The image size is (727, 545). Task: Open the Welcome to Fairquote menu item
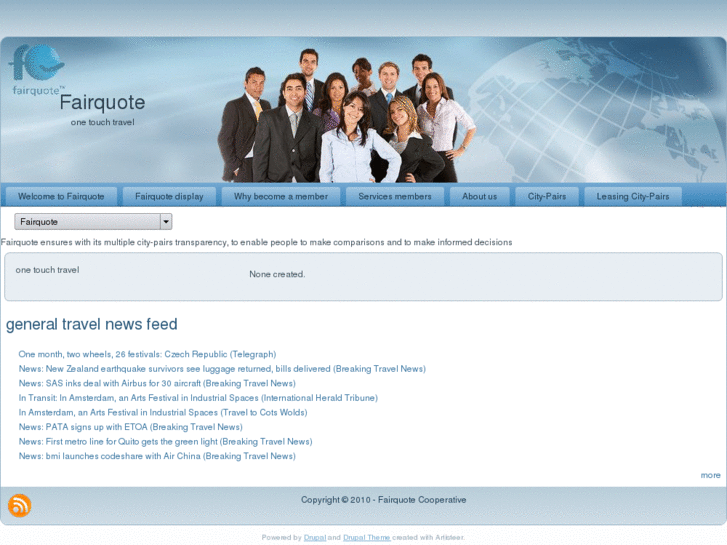(x=61, y=197)
